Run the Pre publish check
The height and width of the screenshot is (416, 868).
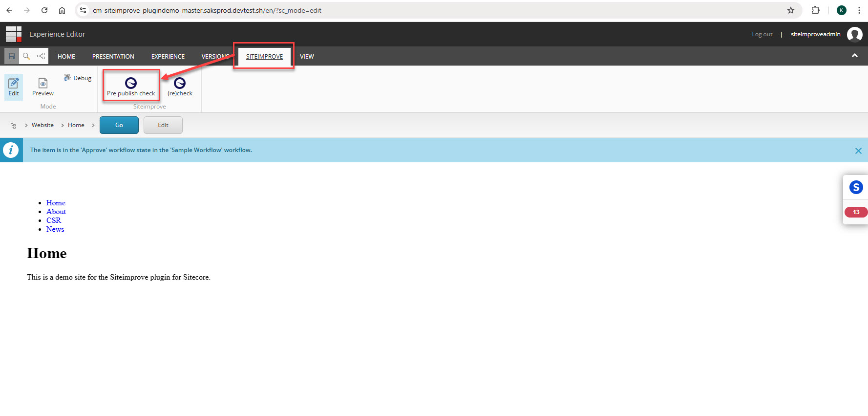coord(131,87)
